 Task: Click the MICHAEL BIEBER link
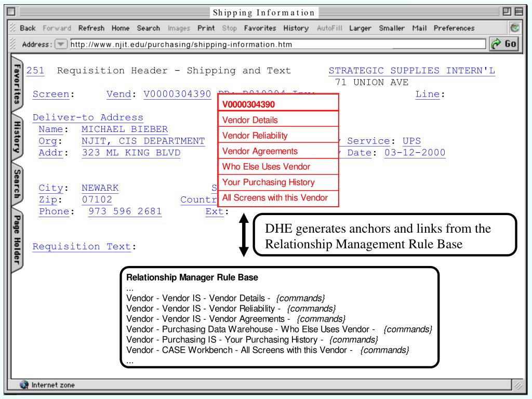coord(125,129)
